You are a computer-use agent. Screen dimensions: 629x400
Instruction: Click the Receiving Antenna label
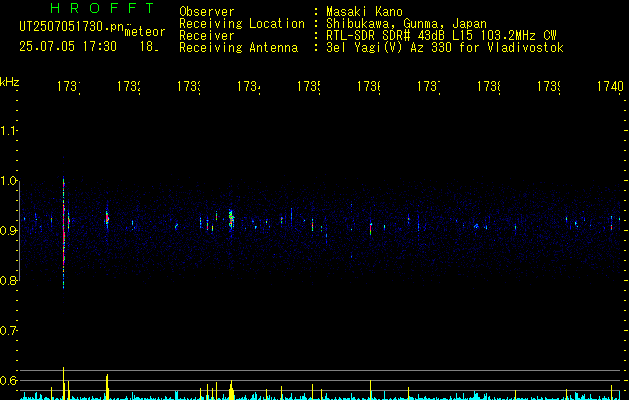(239, 48)
